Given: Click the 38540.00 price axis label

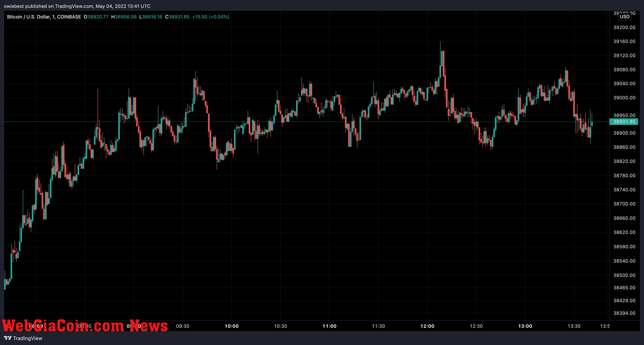Looking at the screenshot, I should 624,261.
